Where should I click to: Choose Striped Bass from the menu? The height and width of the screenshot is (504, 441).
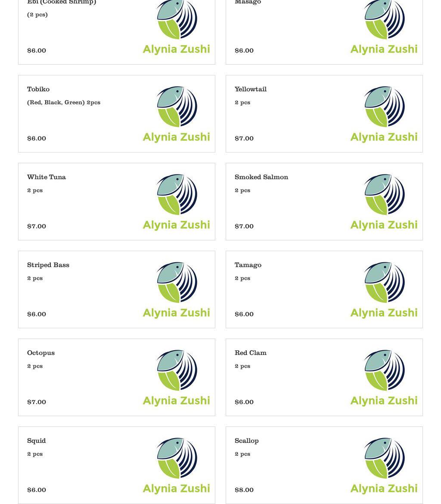tap(48, 265)
